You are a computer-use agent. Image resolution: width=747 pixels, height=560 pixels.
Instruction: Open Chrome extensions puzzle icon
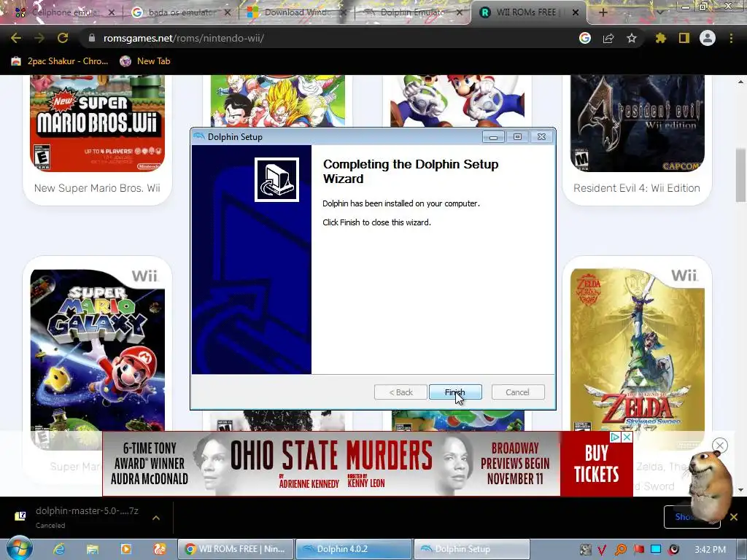coord(660,38)
